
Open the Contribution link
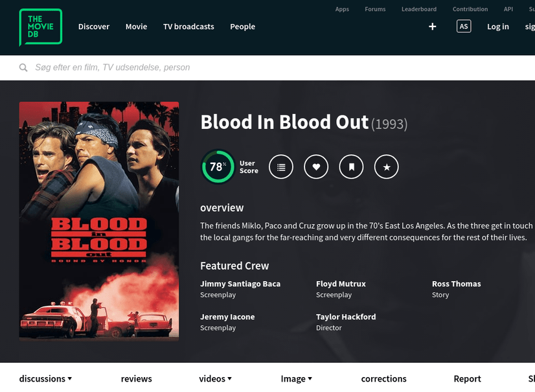(x=470, y=9)
